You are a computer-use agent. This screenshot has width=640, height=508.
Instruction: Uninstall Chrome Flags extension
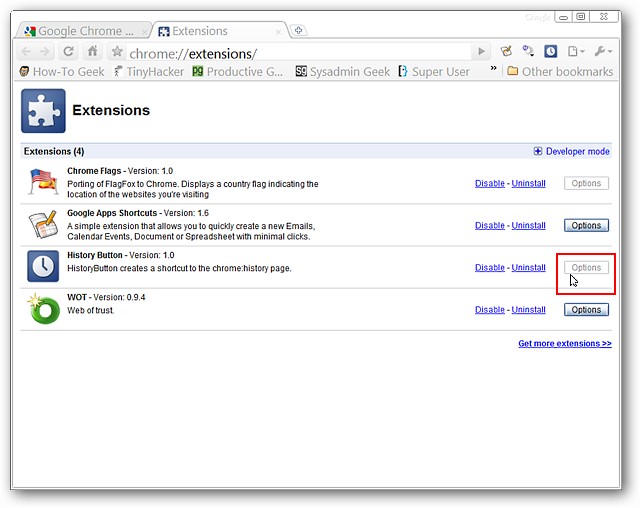pyautogui.click(x=528, y=184)
